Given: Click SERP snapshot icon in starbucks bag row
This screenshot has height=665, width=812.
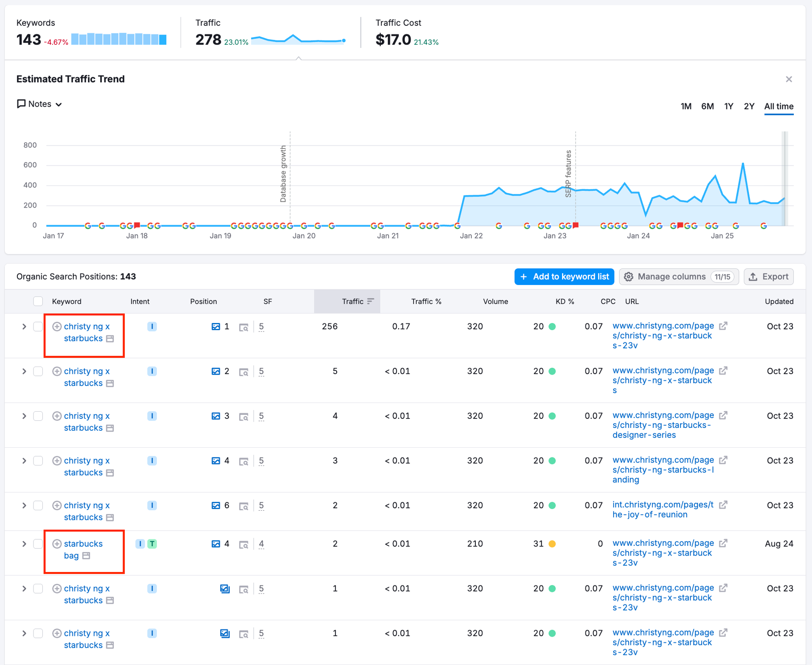Looking at the screenshot, I should 244,545.
